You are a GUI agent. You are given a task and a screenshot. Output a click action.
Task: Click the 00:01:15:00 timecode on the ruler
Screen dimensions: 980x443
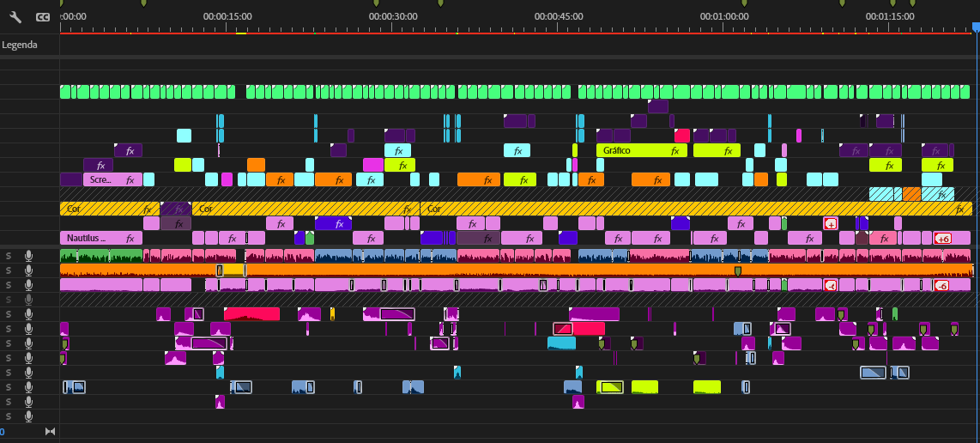[x=890, y=17]
